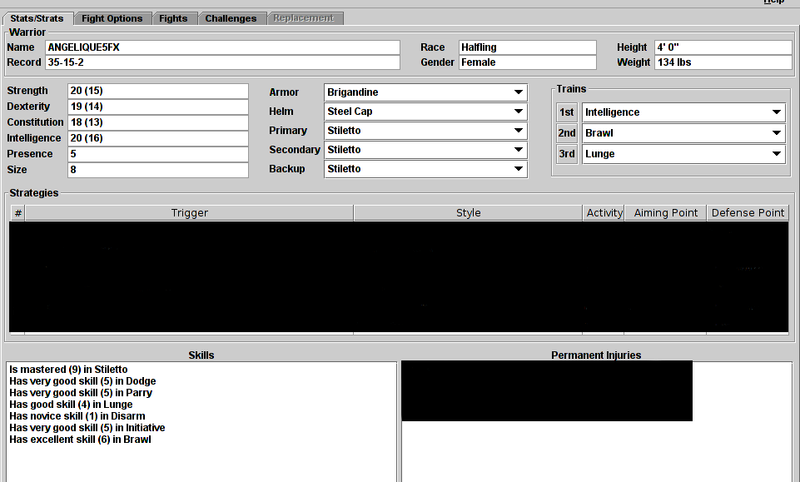
Task: Click the # column header in Strategies
Action: point(18,213)
